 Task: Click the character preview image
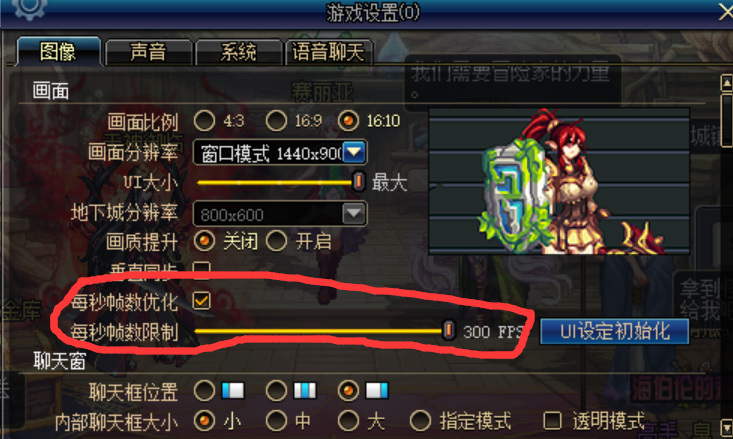click(x=559, y=181)
